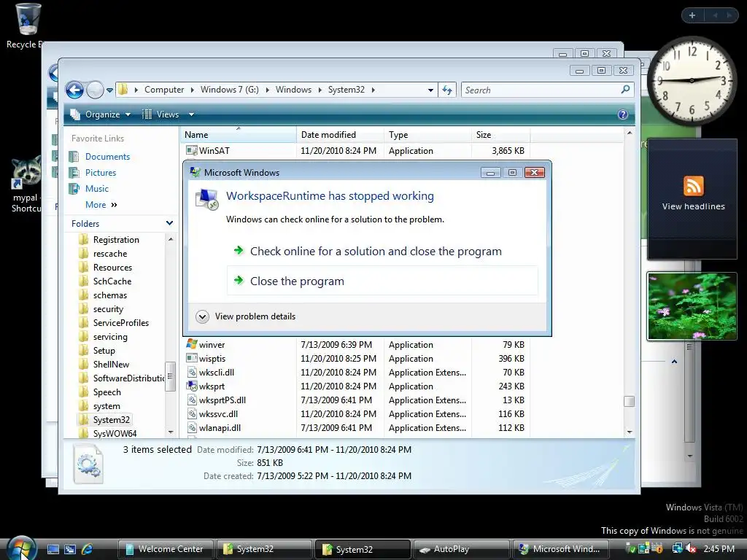
Task: Refresh the System32 folder view
Action: (447, 90)
